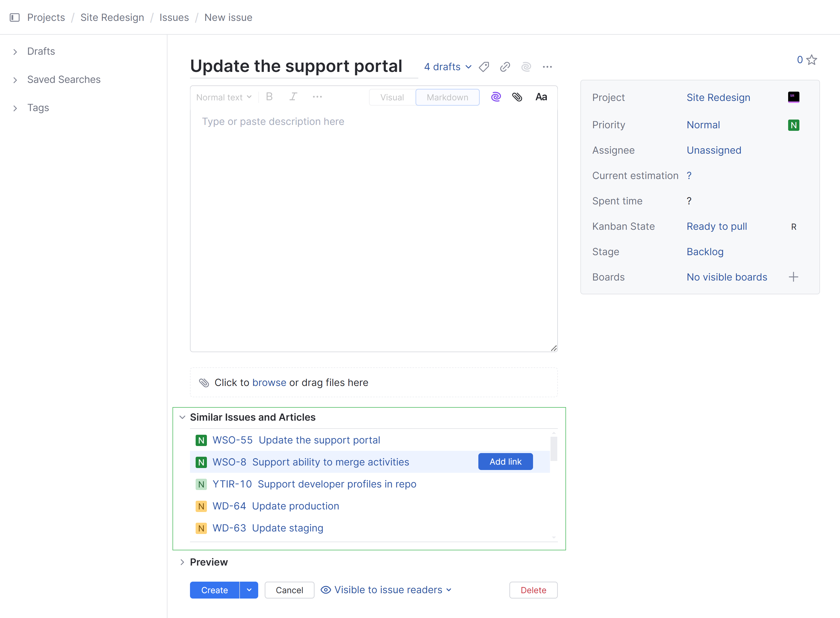The height and width of the screenshot is (618, 840).
Task: Click Add link for WSO-8
Action: [505, 462]
